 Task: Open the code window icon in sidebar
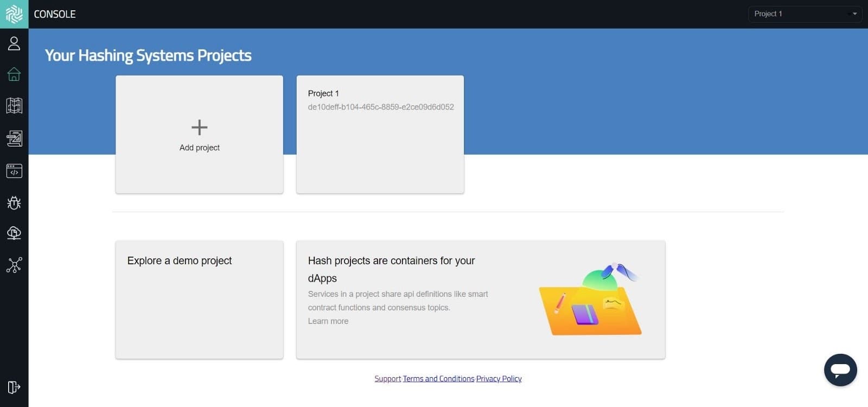pos(14,171)
